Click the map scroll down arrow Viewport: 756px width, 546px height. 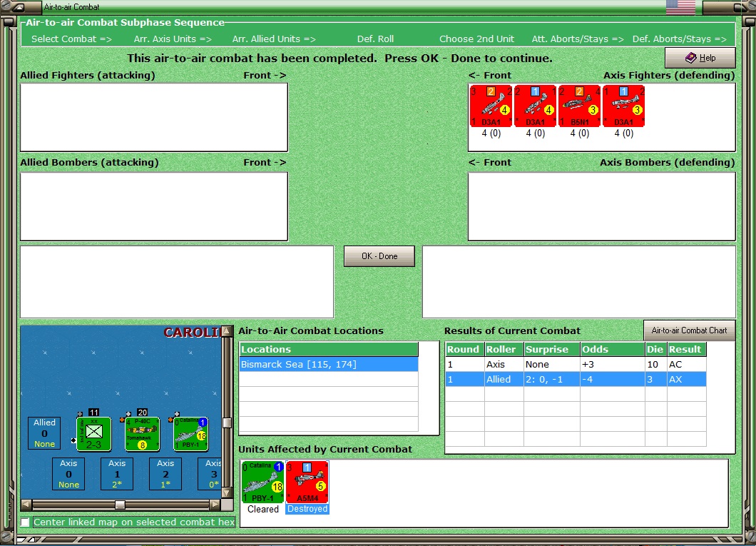(227, 493)
